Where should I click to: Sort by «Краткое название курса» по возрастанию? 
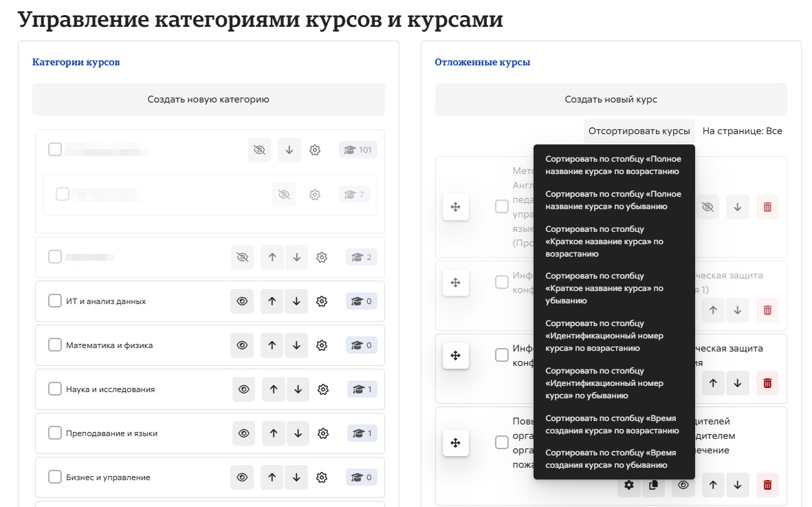tap(614, 241)
